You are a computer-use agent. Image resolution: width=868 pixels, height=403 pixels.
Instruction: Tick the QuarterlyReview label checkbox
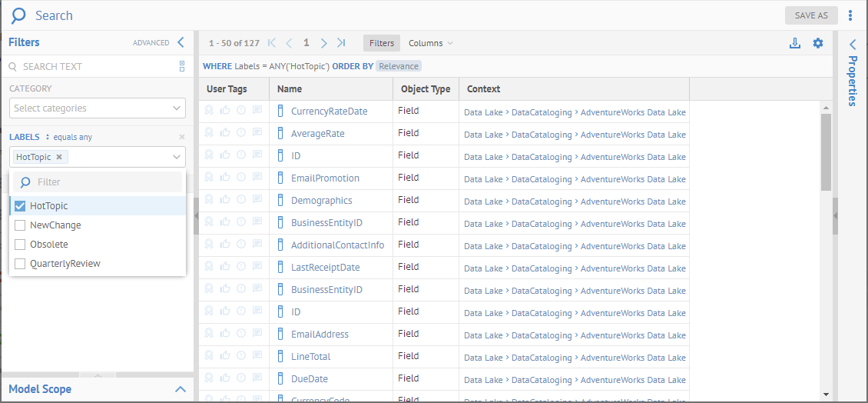pyautogui.click(x=21, y=264)
